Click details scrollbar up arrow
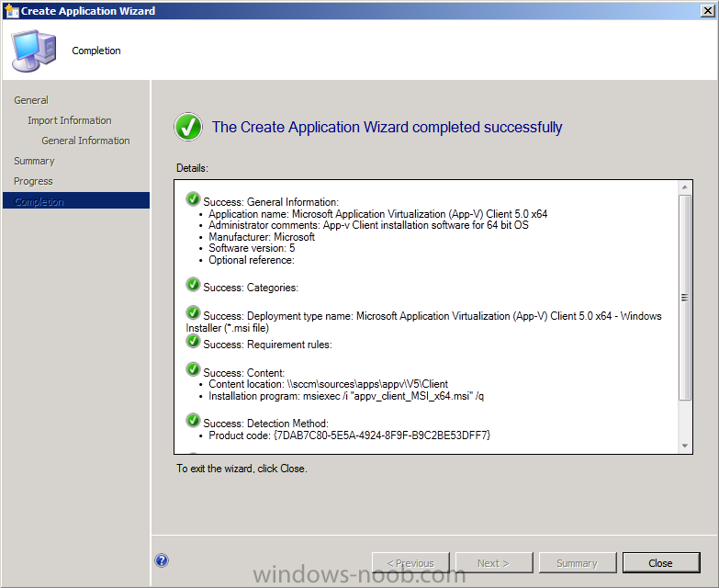The height and width of the screenshot is (588, 719). 685,187
